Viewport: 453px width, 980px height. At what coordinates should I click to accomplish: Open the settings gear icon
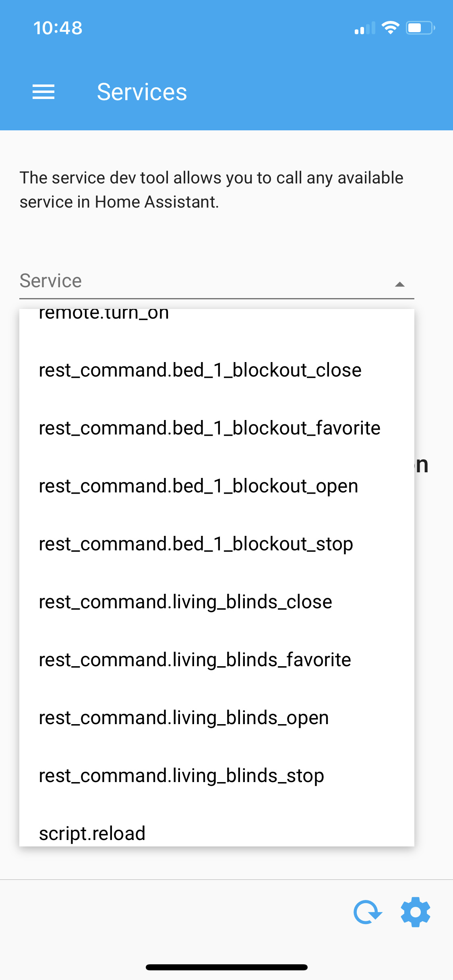click(416, 912)
